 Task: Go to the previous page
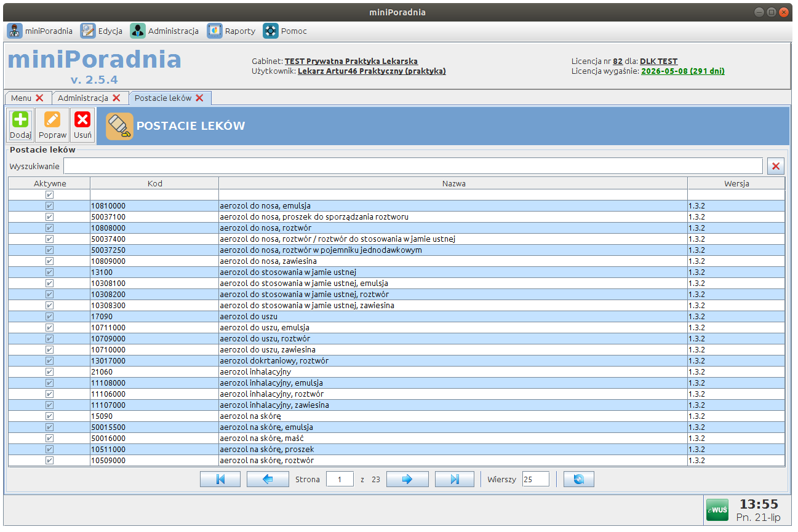[268, 479]
